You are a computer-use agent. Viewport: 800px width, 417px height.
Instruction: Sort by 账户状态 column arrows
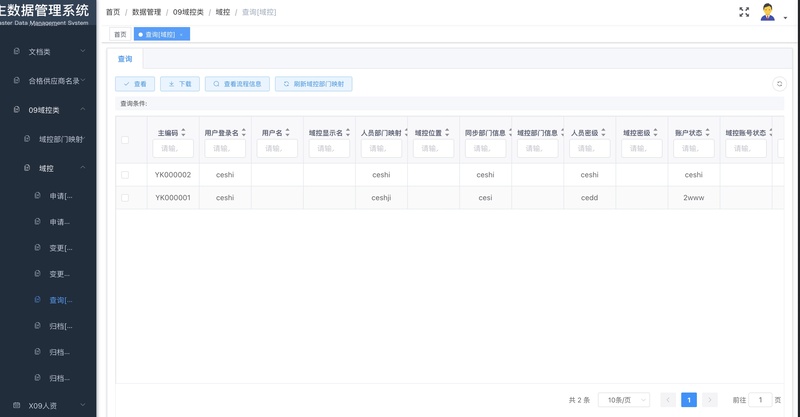[707, 133]
